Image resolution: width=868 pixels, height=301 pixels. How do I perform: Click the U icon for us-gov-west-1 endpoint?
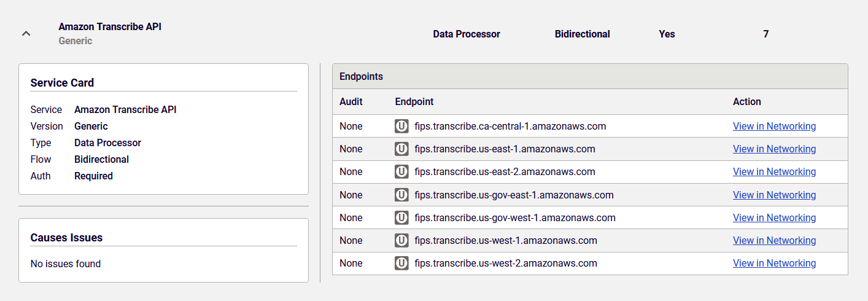(x=401, y=218)
